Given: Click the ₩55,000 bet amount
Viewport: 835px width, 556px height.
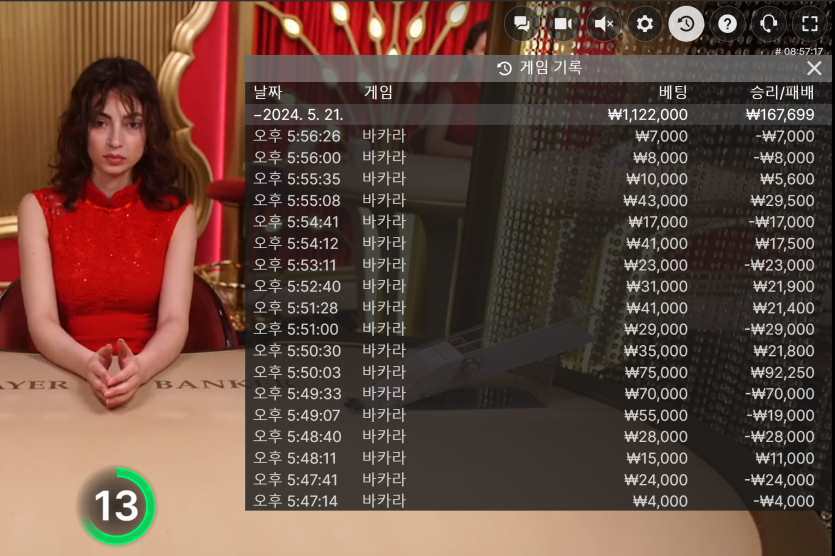Looking at the screenshot, I should pyautogui.click(x=656, y=415).
